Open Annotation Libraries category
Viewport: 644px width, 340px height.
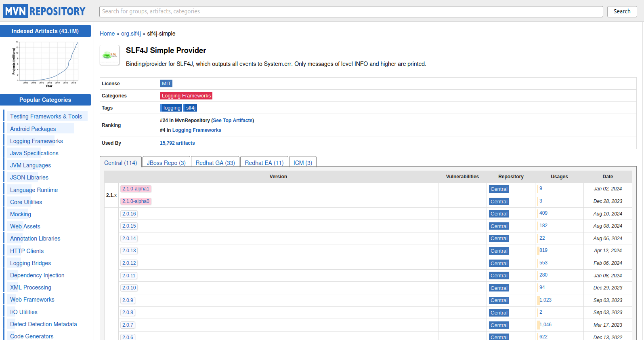[35, 239]
